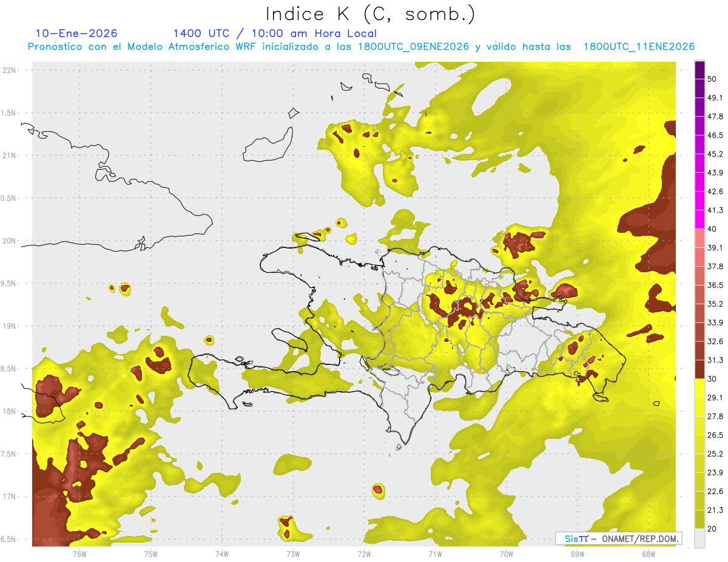Screen dimensions: 728x562
Task: Click the colorbar value '30'
Action: coord(712,379)
